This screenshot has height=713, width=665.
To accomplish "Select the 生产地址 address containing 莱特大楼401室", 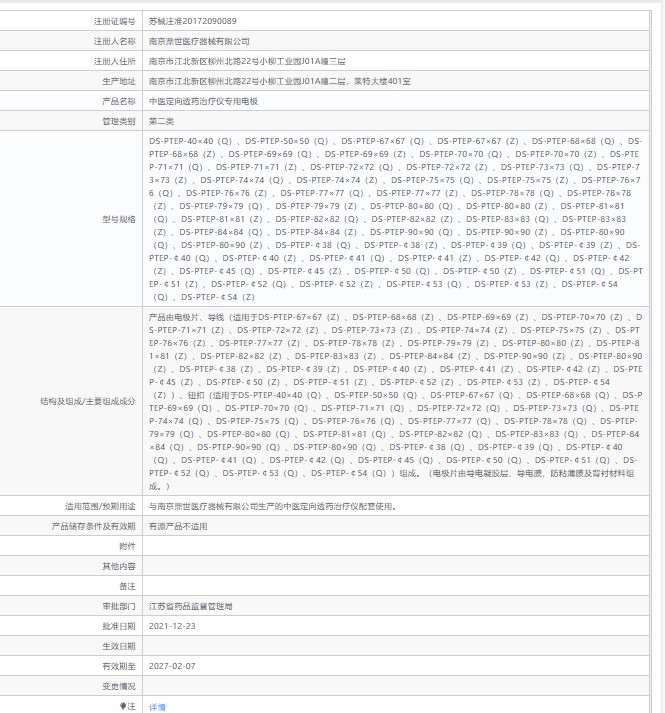I will click(280, 81).
